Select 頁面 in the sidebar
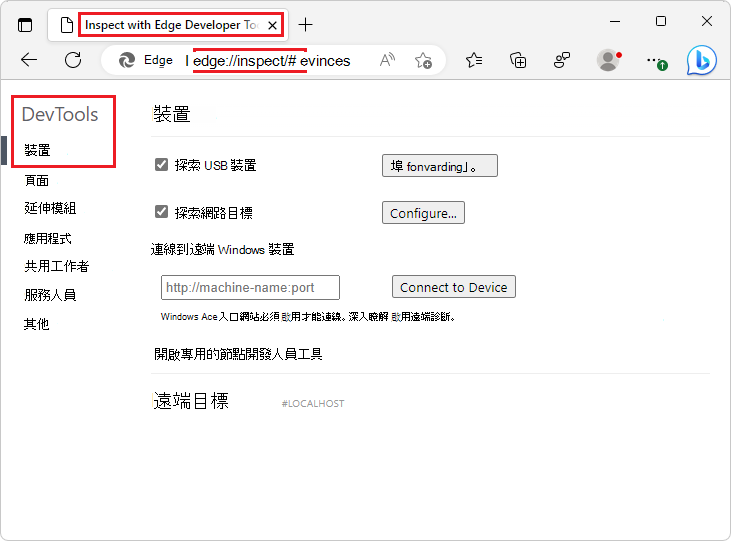 pyautogui.click(x=36, y=180)
